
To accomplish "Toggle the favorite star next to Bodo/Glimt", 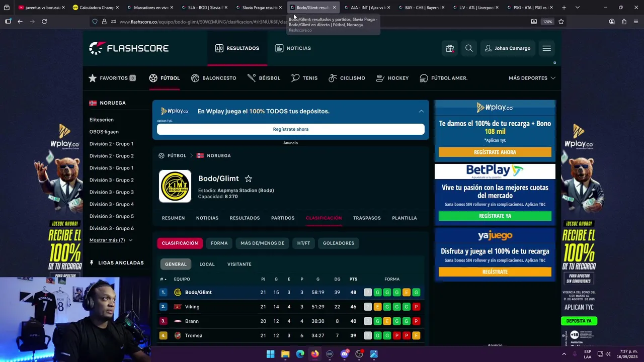I will pyautogui.click(x=248, y=178).
